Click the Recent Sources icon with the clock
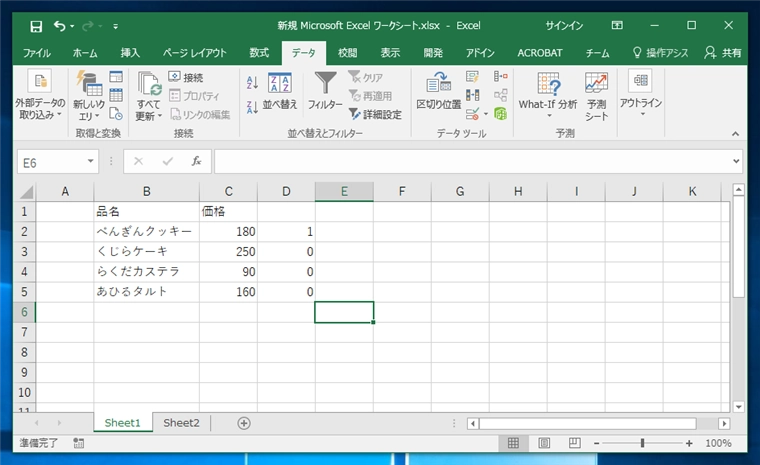This screenshot has width=760, height=465. coord(116,114)
